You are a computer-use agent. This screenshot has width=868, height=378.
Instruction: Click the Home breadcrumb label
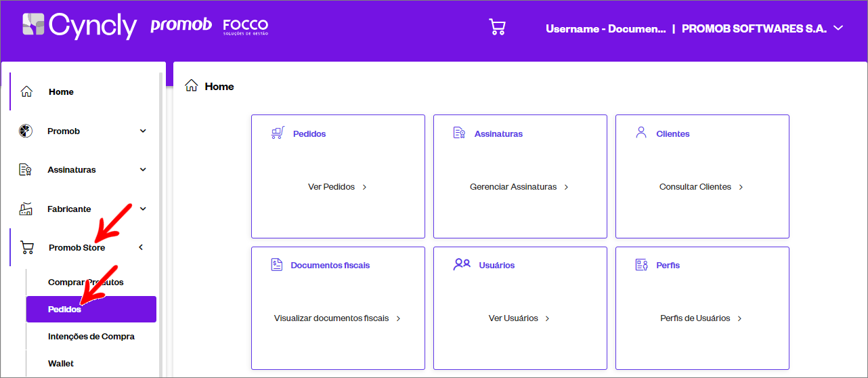click(x=219, y=87)
